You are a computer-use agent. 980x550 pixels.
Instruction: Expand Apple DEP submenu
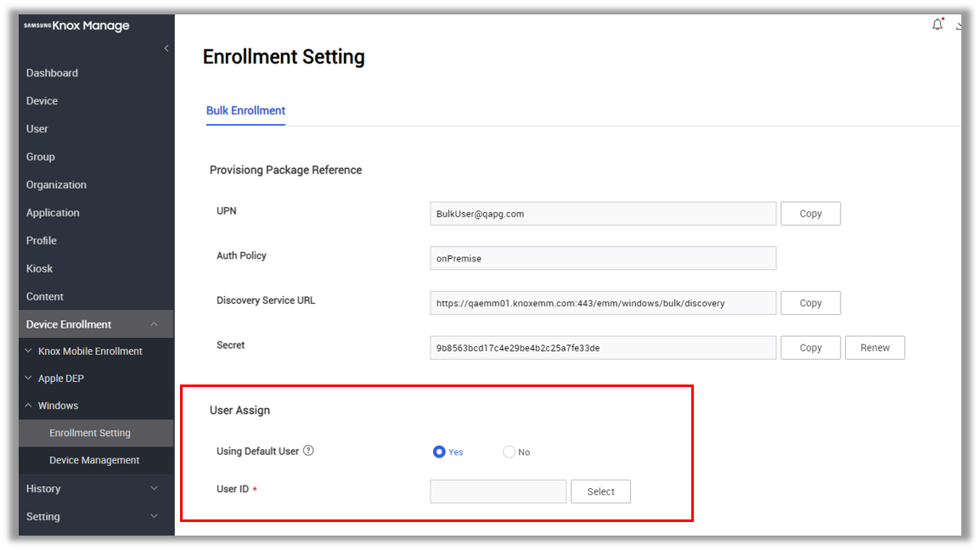pos(28,379)
